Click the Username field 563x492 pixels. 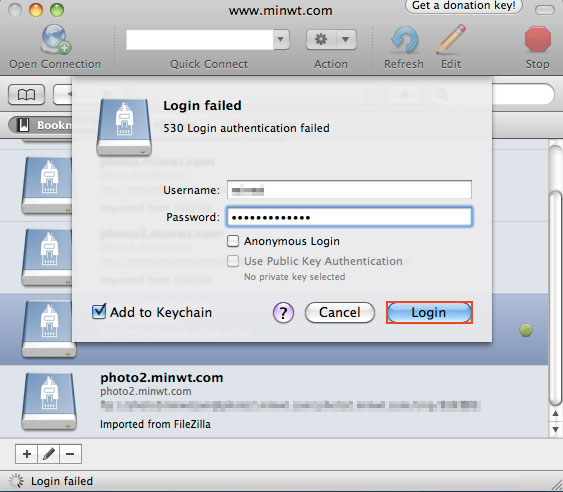point(349,190)
